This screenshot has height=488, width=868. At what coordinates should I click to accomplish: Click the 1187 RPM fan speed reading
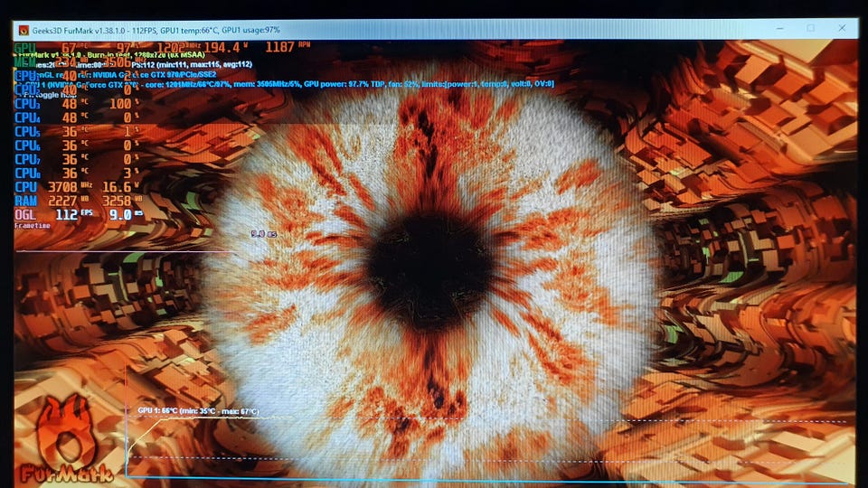pyautogui.click(x=288, y=46)
